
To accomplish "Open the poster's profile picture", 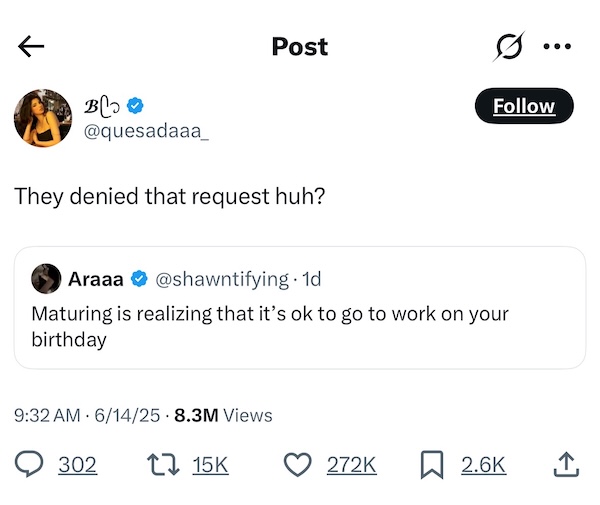I will (x=43, y=118).
